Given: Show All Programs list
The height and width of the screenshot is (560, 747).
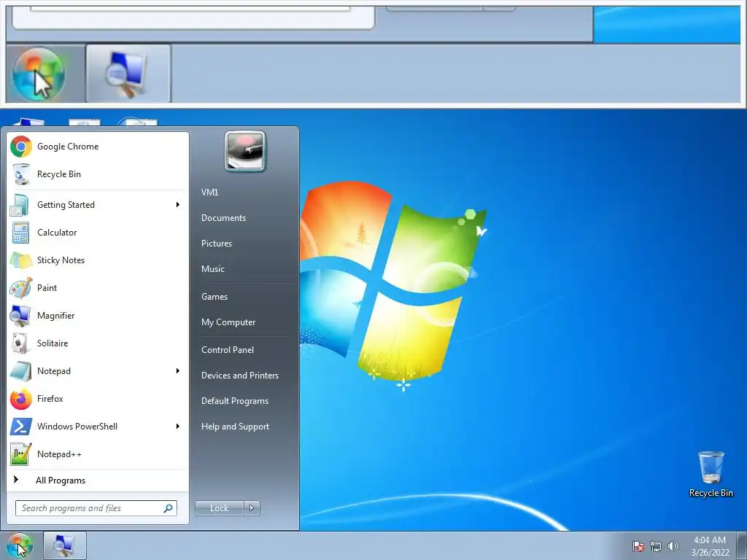Looking at the screenshot, I should [x=98, y=481].
